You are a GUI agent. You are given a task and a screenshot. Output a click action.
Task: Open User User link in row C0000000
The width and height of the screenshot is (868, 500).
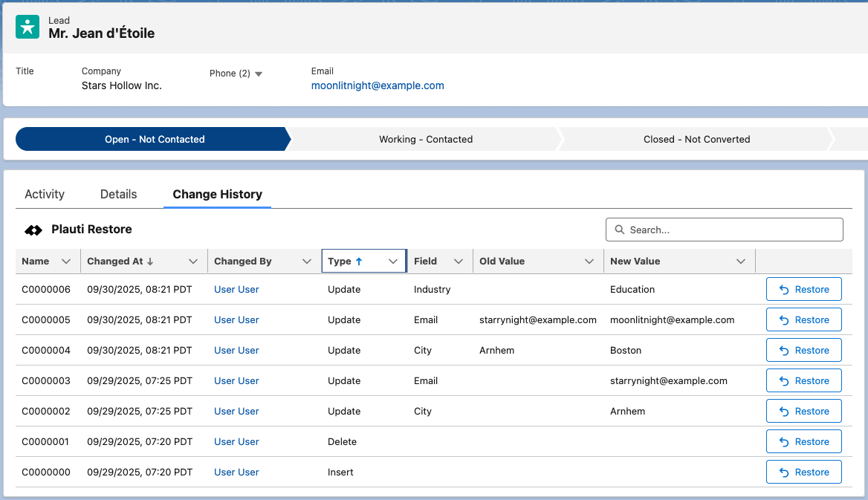(x=236, y=473)
